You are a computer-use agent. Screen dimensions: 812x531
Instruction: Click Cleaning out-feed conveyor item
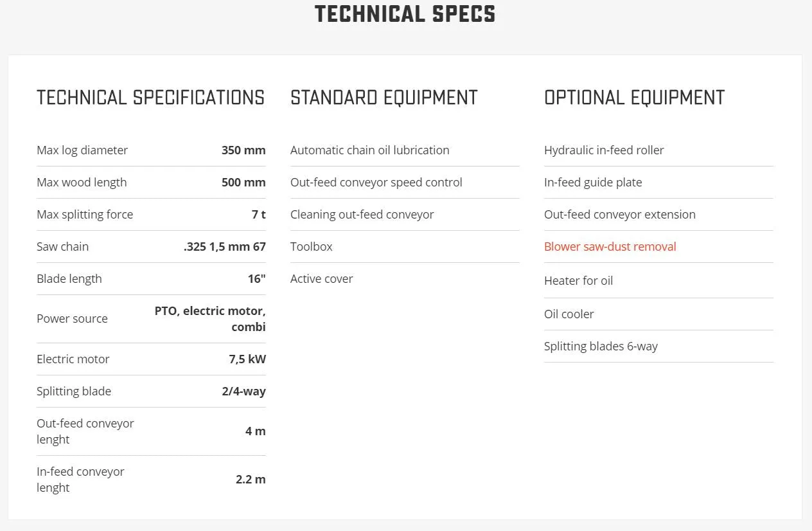pos(362,214)
